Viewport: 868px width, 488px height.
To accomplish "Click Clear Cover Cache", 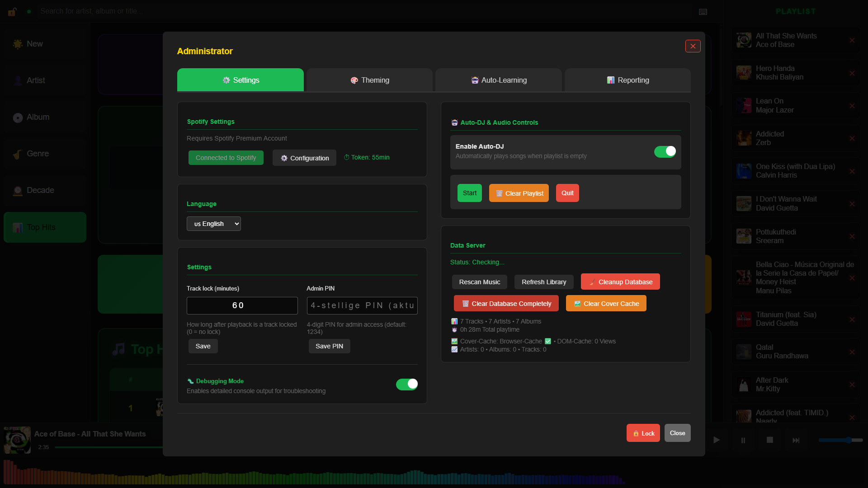I will point(606,303).
